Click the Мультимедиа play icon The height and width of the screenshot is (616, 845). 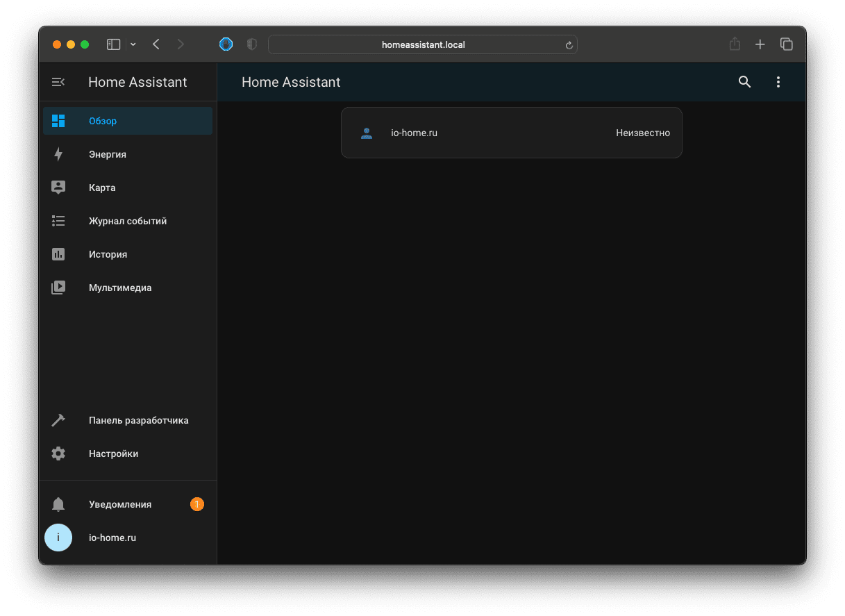click(x=58, y=288)
